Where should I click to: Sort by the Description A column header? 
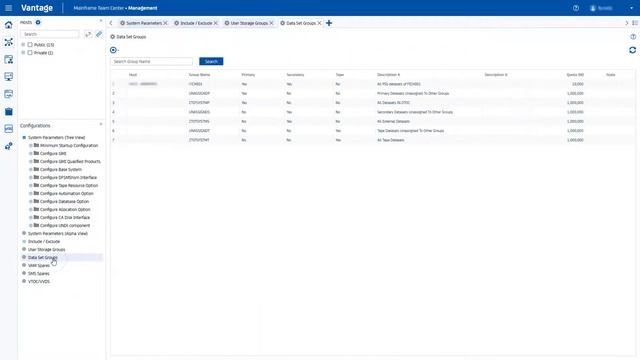[x=388, y=75]
